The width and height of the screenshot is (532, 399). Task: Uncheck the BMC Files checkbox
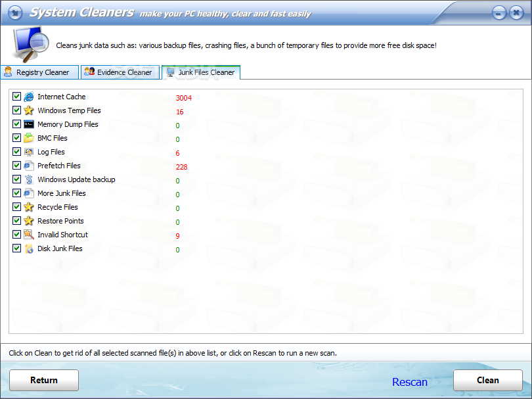[x=16, y=137]
